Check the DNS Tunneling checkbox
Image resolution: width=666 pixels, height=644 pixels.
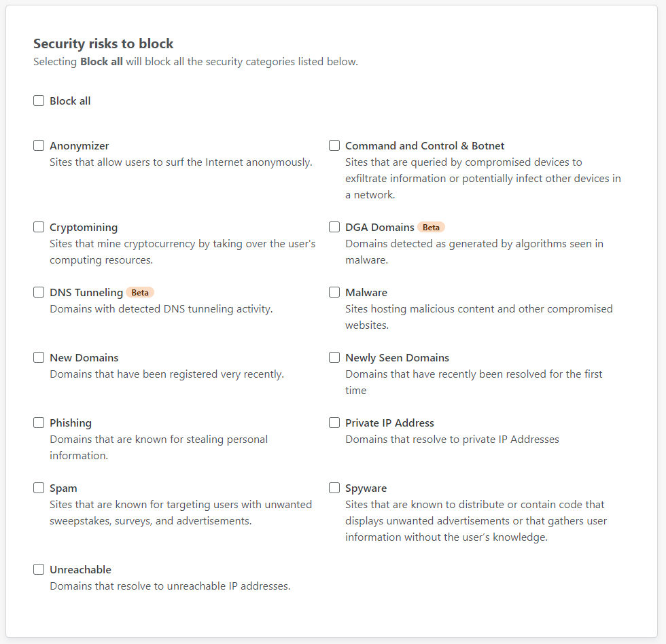pos(39,293)
